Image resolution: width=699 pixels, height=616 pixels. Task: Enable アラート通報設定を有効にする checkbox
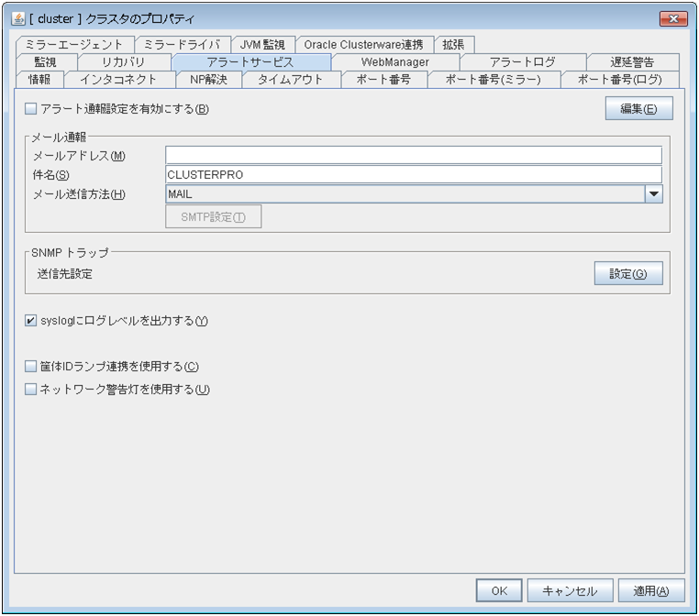coord(31,109)
